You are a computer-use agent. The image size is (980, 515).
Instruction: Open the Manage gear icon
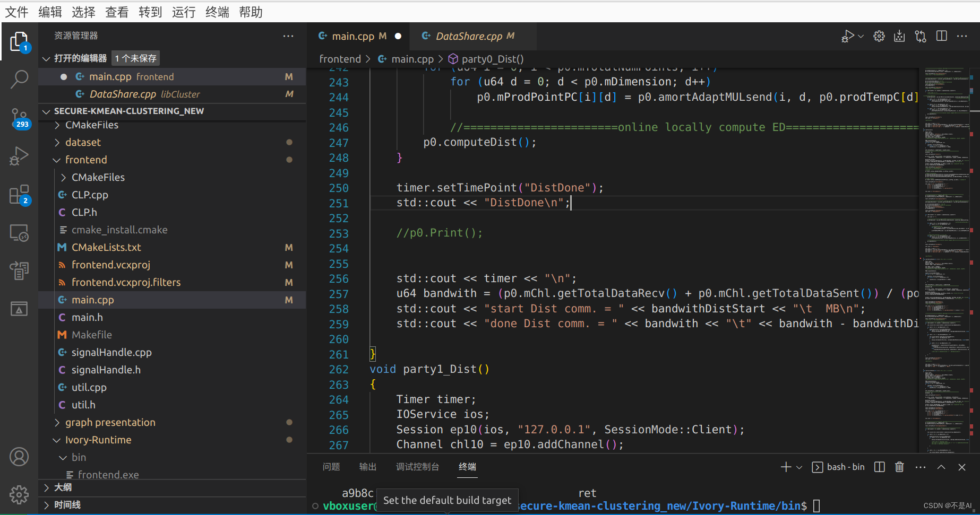pyautogui.click(x=19, y=494)
